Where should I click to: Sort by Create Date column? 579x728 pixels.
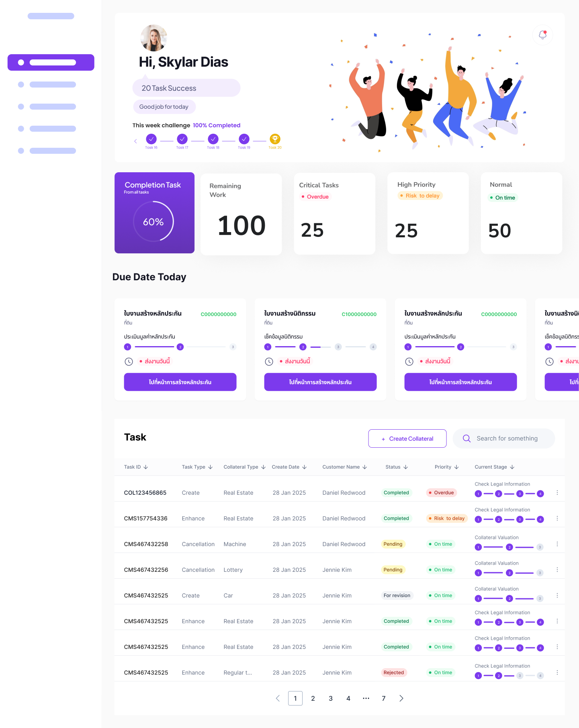tap(289, 467)
